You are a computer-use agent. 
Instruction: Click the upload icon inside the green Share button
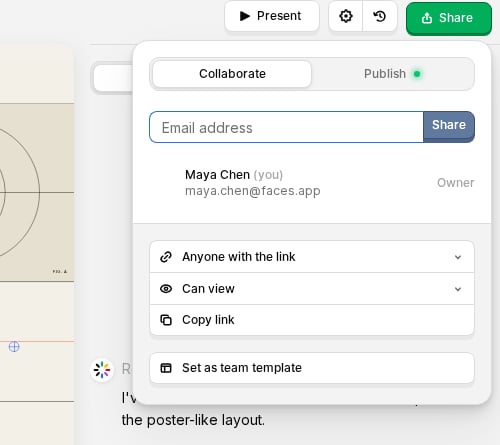click(x=427, y=18)
